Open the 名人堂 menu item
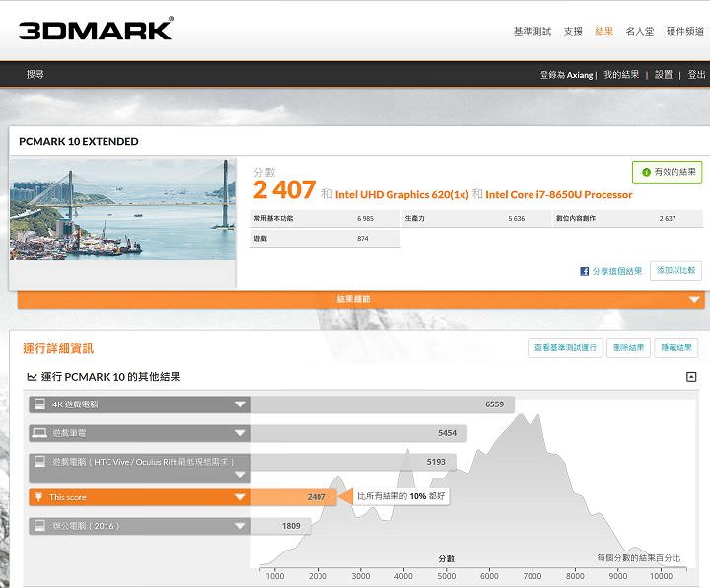 pos(640,32)
